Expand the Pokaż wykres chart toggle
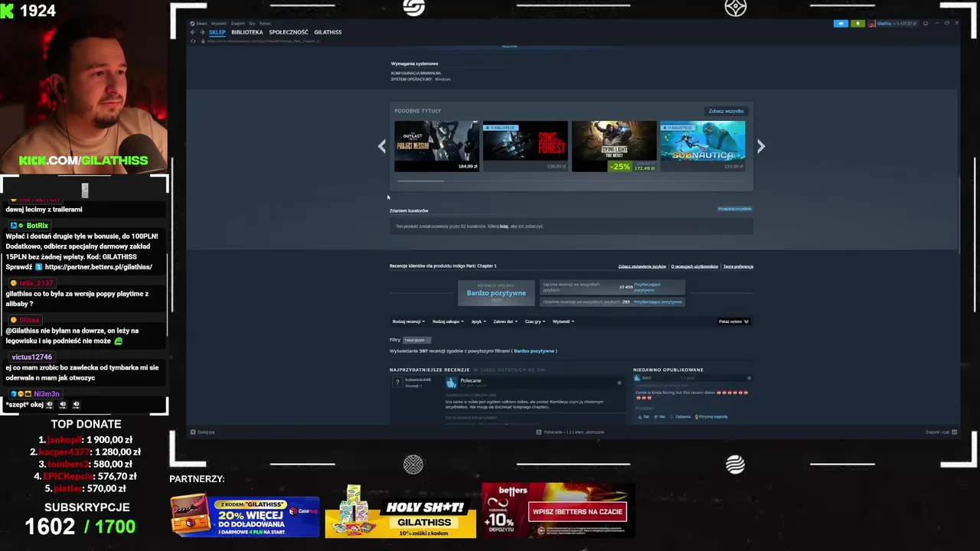The image size is (980, 551). (x=733, y=321)
